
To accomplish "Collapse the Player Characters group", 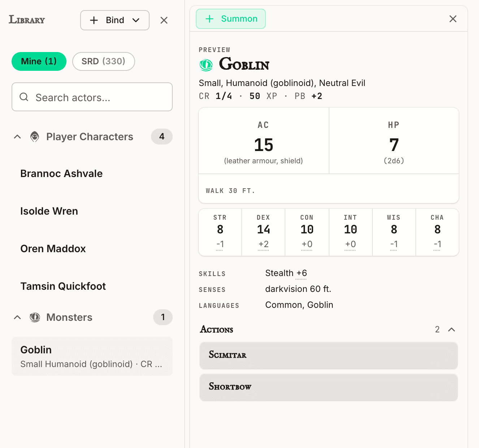I will pyautogui.click(x=17, y=137).
